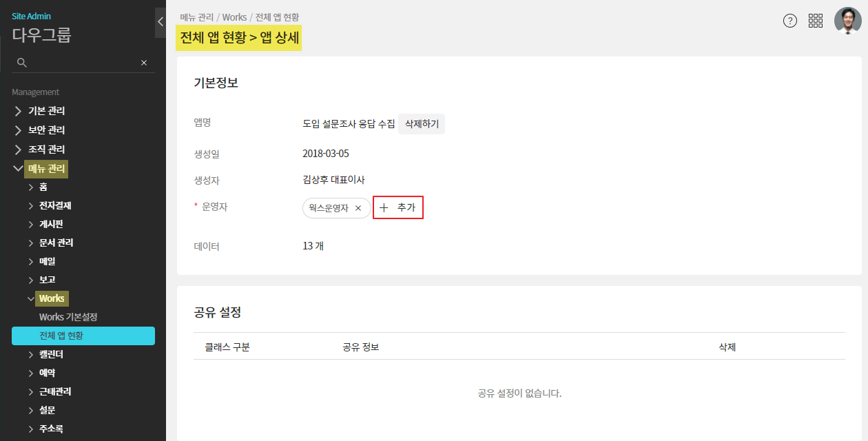Collapse the sidebar with the arrow icon

[160, 21]
